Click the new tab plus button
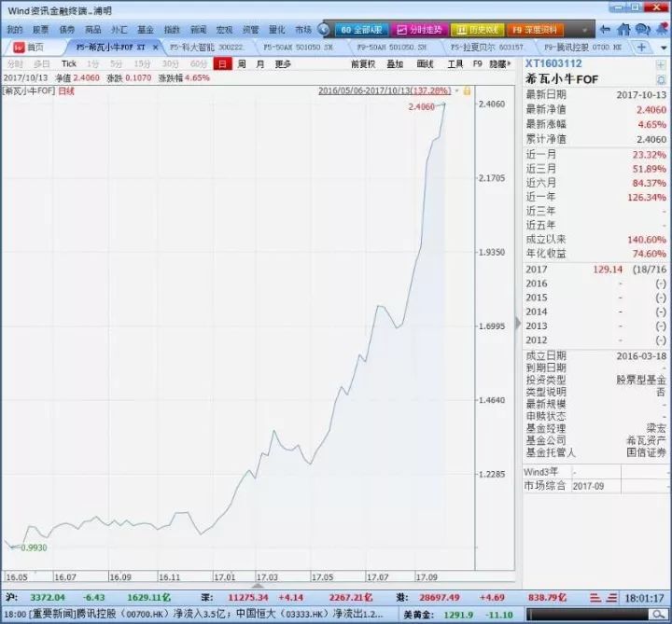 [x=642, y=47]
